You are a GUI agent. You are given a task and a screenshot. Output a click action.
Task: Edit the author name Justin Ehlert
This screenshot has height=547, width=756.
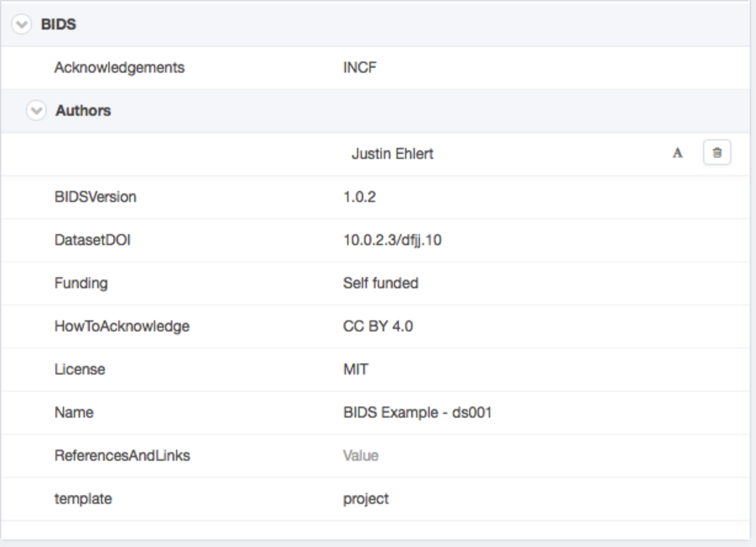click(392, 154)
